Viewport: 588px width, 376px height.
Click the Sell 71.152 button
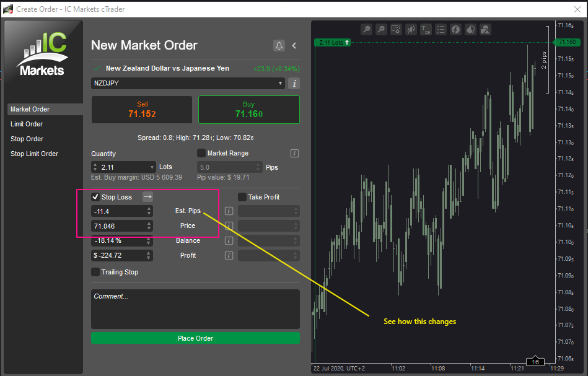click(x=142, y=110)
